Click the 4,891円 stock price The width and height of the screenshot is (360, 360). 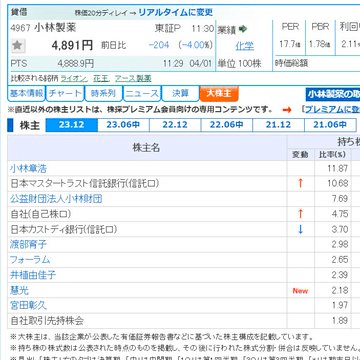72,45
